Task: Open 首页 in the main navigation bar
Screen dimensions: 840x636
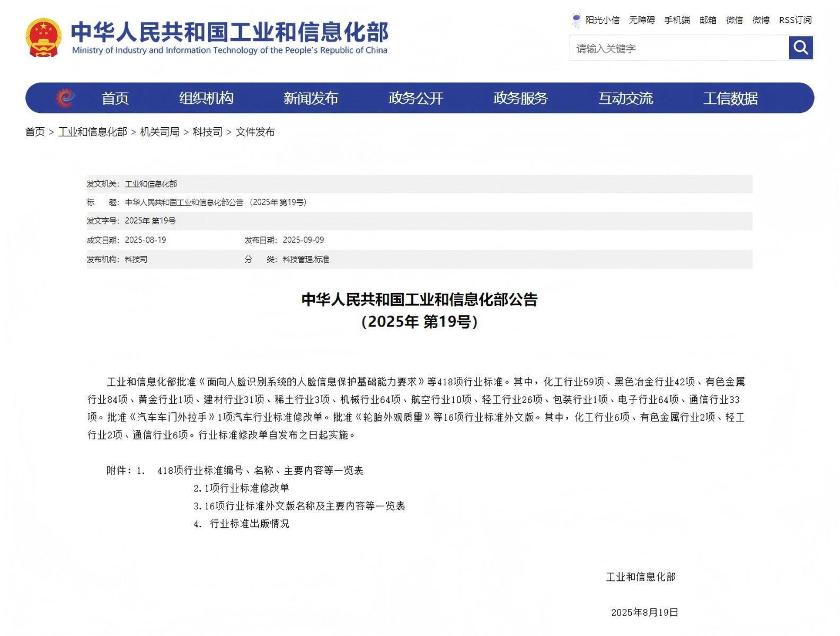Action: pos(115,99)
